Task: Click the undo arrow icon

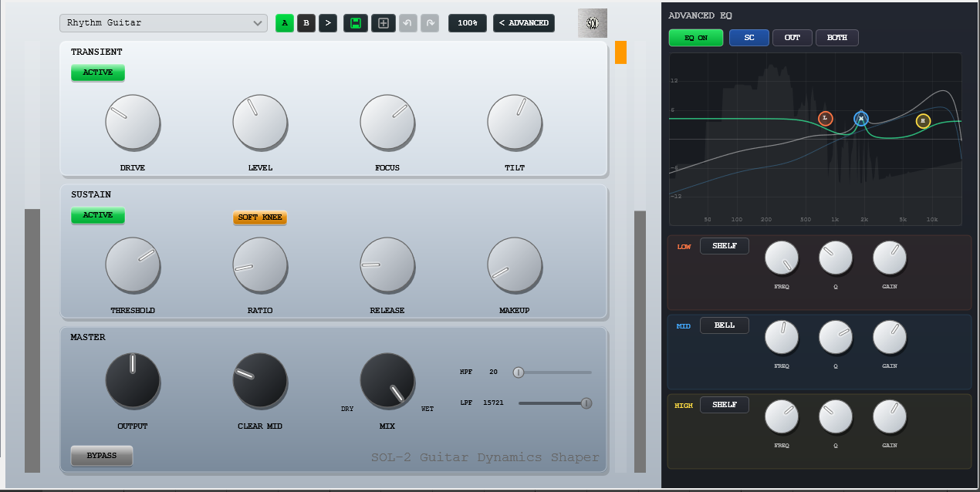Action: pos(407,23)
